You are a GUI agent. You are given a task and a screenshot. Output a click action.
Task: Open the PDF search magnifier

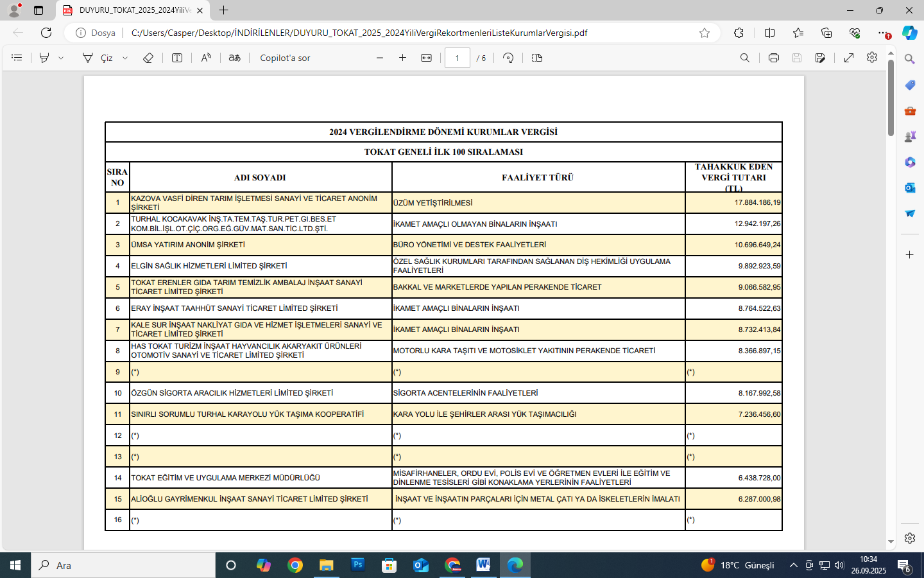coord(744,58)
